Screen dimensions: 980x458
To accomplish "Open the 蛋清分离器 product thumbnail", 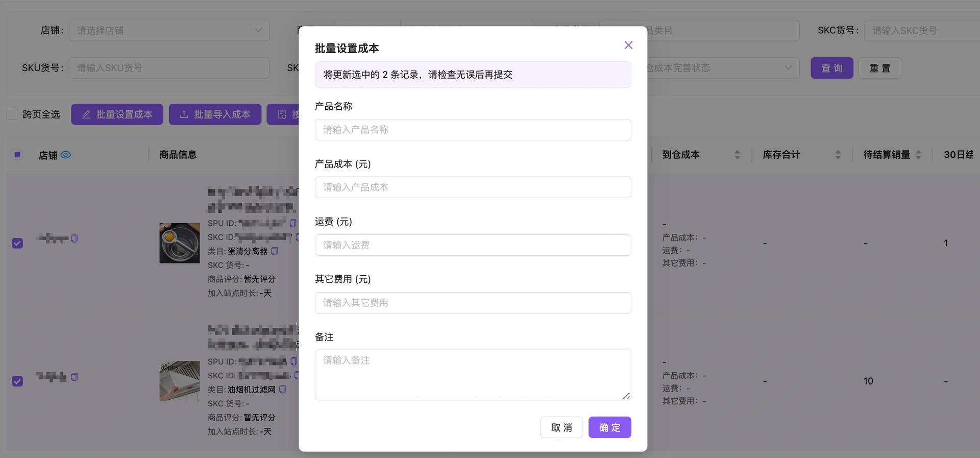I will pos(179,243).
